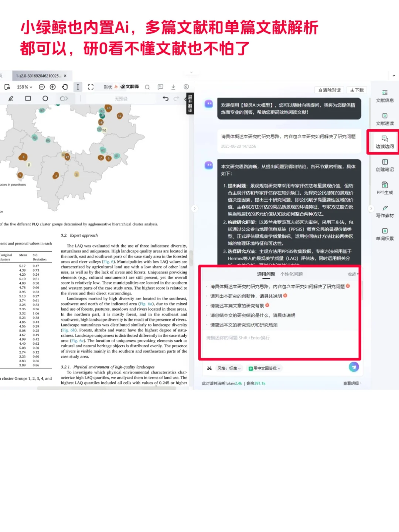The image size is (399, 532).
Task: Close the 1-s2.0-S01692046210025 document tab
Action: [x=65, y=76]
